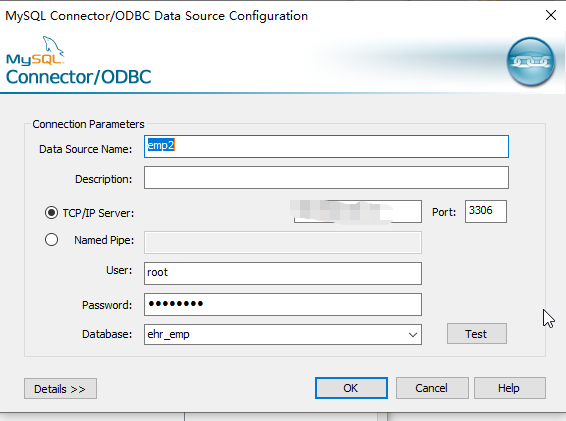
Task: Click the Port field showing 3306
Action: 486,211
